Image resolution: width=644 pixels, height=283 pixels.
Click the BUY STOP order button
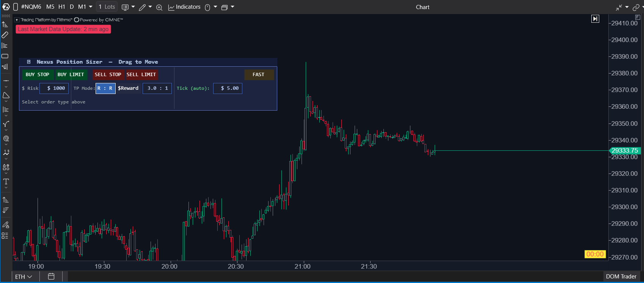click(38, 75)
